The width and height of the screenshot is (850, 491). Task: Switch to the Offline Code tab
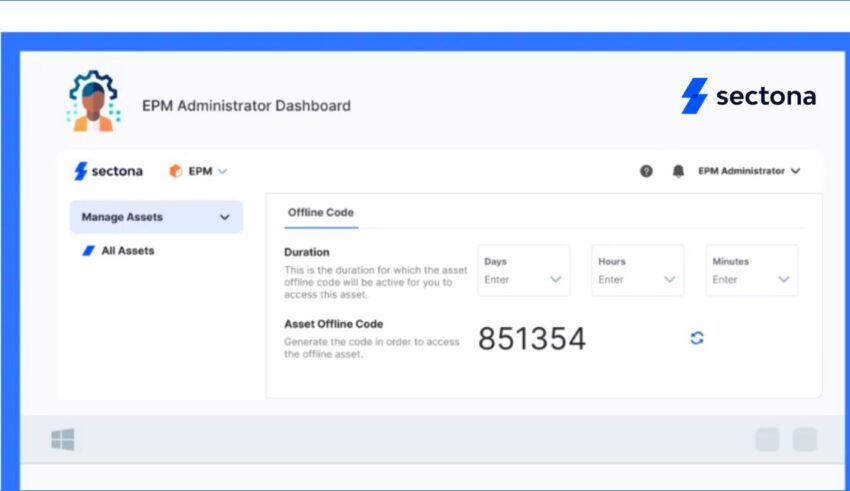[320, 212]
